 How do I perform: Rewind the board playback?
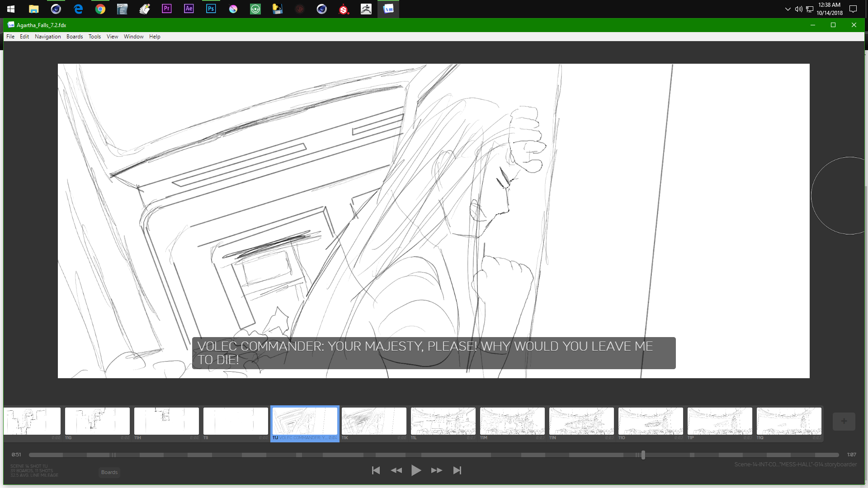[x=396, y=470]
